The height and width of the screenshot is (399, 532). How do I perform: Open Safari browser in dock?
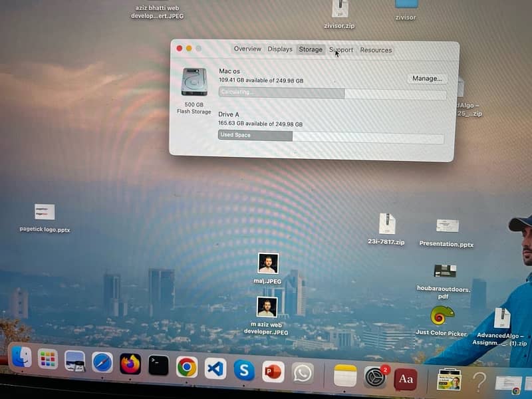click(102, 362)
